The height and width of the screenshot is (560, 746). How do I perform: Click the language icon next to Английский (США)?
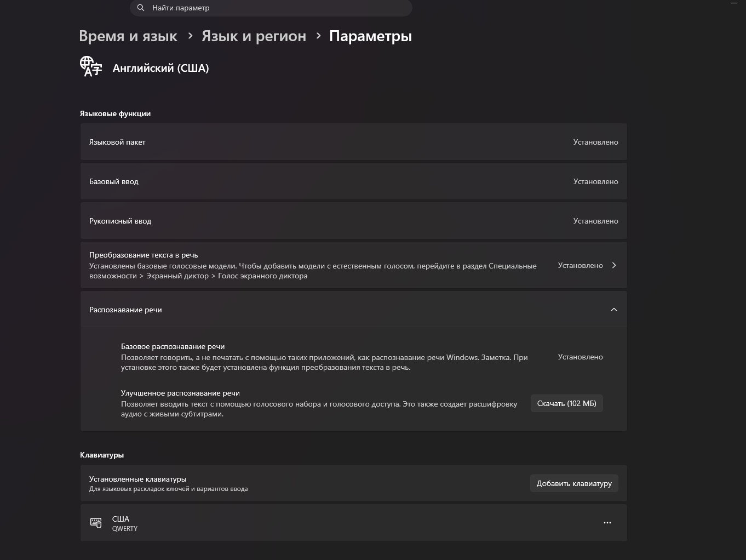pyautogui.click(x=91, y=66)
